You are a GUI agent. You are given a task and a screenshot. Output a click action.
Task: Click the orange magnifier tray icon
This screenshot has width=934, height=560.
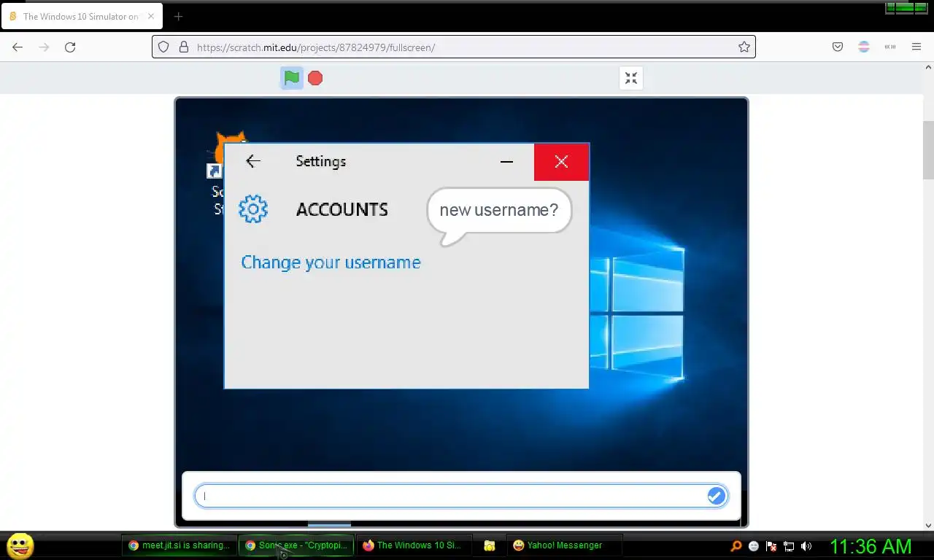pyautogui.click(x=736, y=546)
